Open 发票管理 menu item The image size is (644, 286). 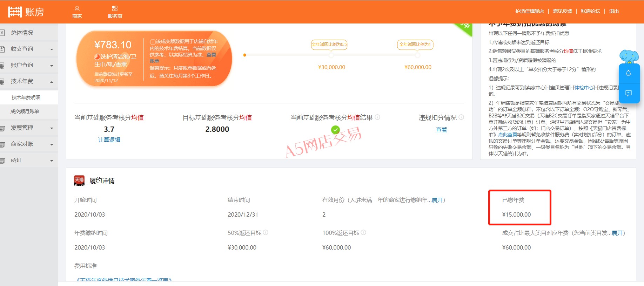tap(22, 128)
